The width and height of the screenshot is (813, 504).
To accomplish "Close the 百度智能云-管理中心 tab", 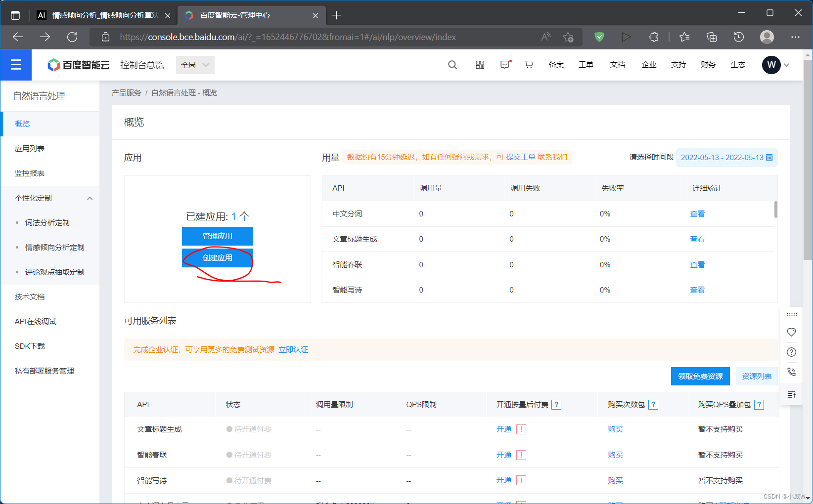I will coord(316,15).
